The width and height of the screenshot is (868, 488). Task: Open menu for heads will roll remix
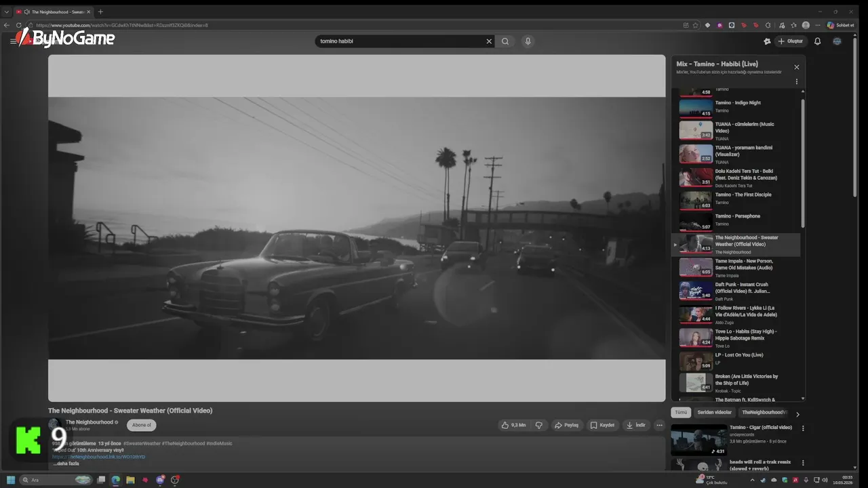pos(803,463)
